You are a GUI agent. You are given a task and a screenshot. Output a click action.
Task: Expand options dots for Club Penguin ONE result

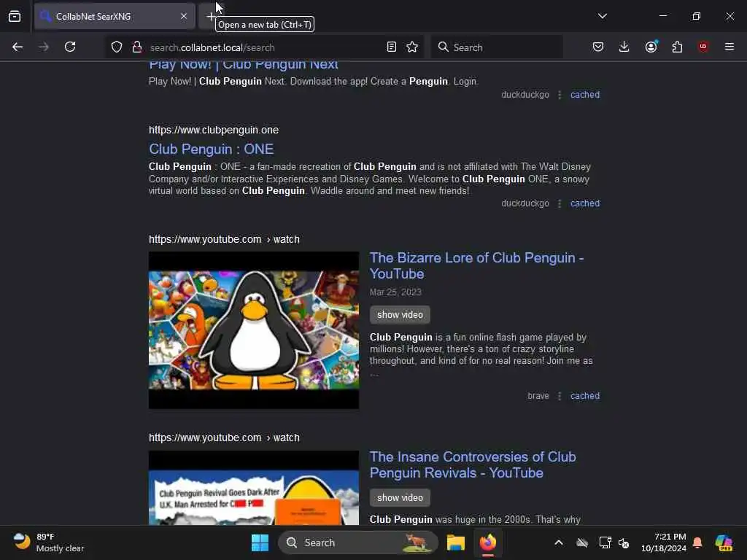tap(560, 203)
